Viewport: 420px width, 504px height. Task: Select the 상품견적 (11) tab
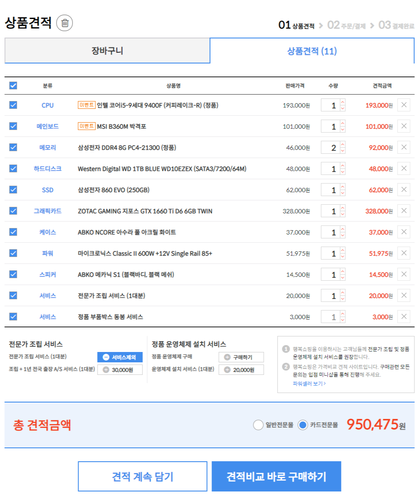(x=312, y=51)
